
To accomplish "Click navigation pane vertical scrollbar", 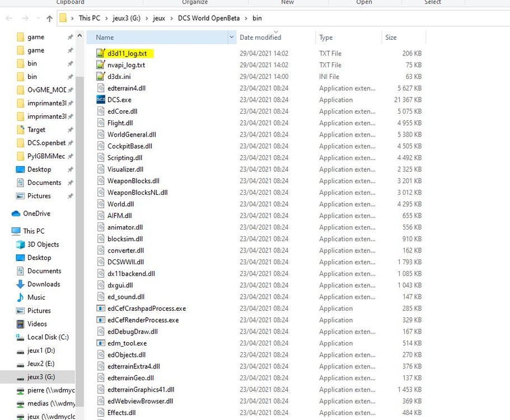I will point(79,241).
